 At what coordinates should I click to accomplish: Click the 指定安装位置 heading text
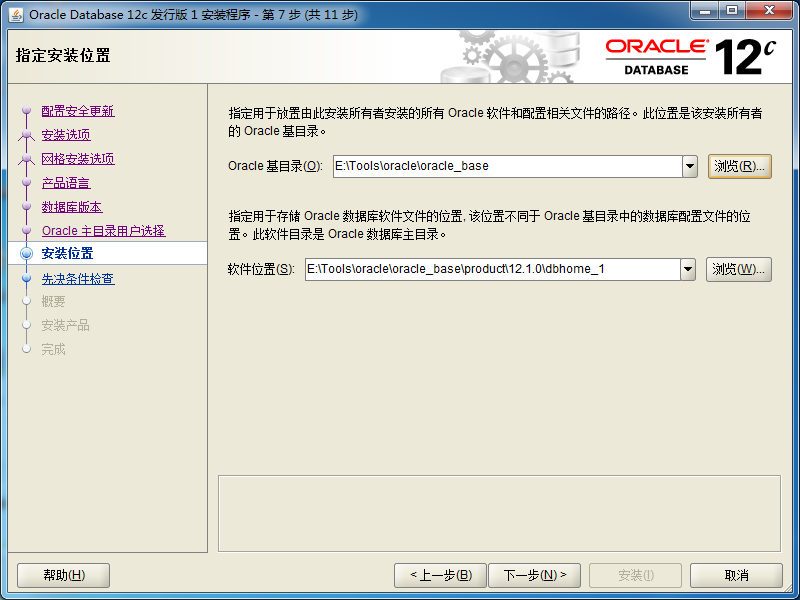[x=63, y=55]
